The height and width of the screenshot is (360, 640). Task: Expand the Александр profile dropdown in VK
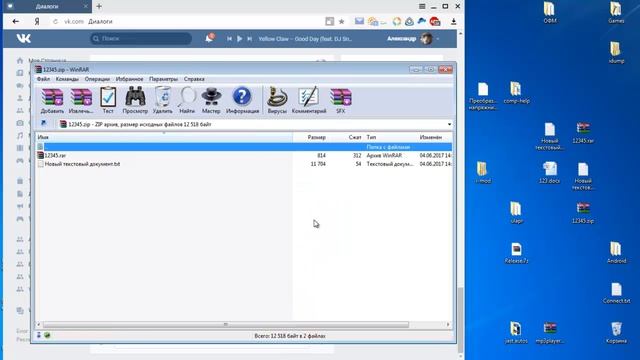[x=438, y=39]
